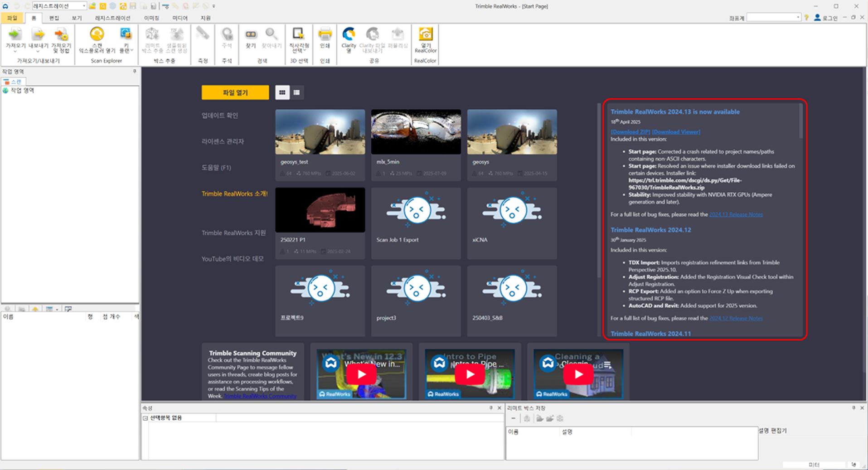Open the Trimble RealWorks Community link
868x470 pixels.
pos(260,396)
